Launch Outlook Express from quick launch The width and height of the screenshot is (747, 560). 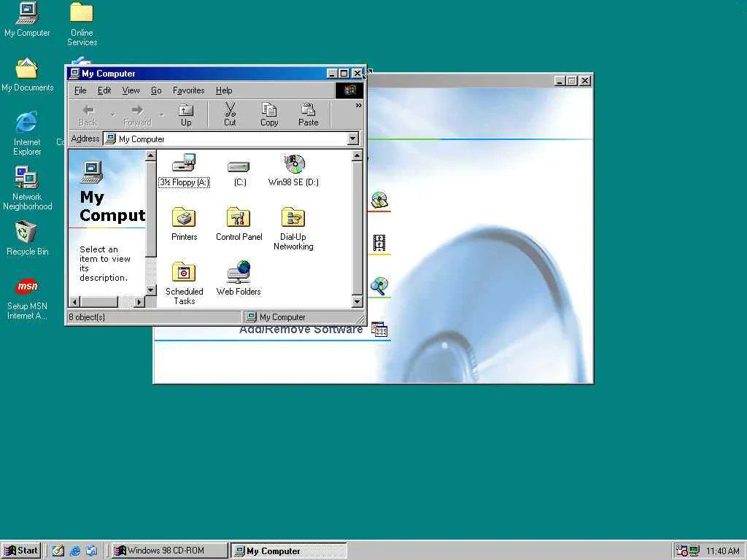pyautogui.click(x=91, y=551)
